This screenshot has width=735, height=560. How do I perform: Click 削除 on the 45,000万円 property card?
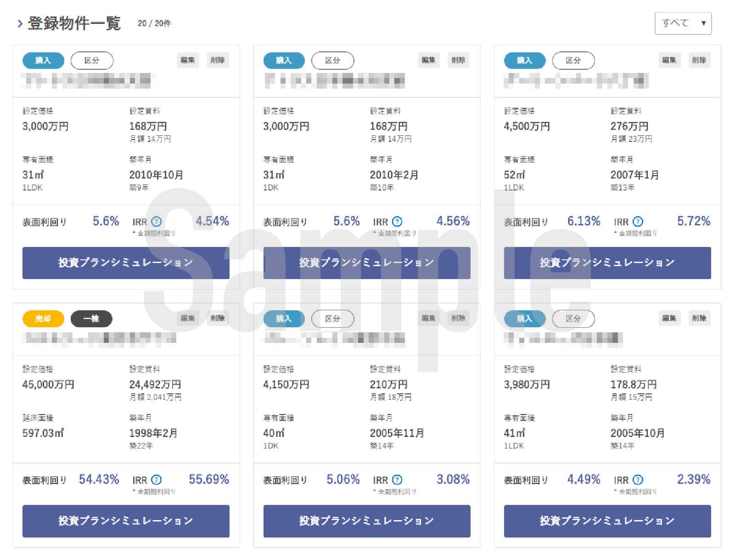click(218, 318)
